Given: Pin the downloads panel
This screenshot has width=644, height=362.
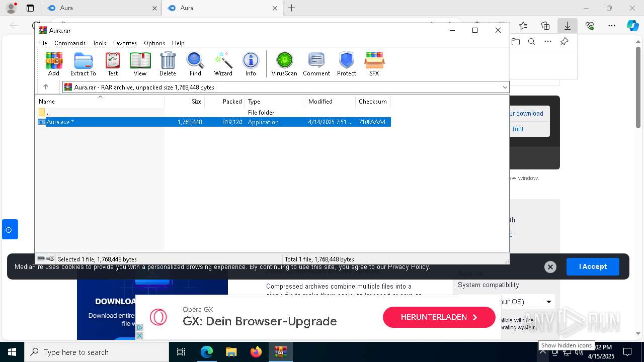Looking at the screenshot, I should 564,42.
